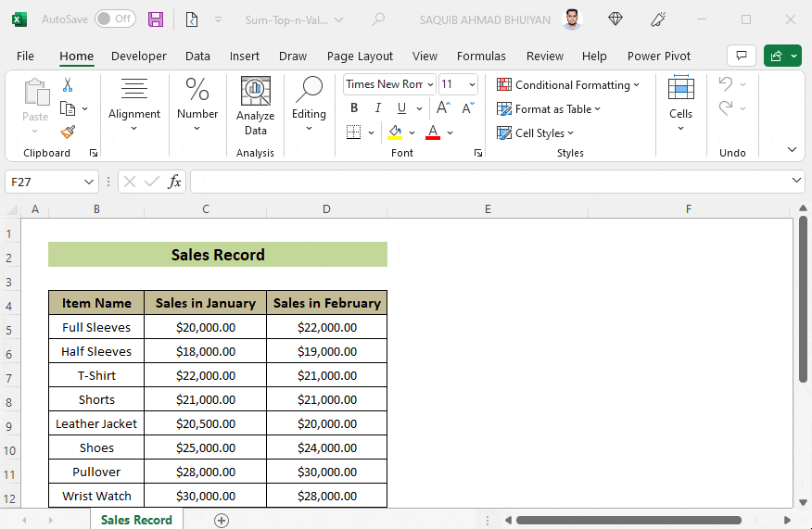The height and width of the screenshot is (529, 812).
Task: Expand the formula bar chevron
Action: coord(796,180)
